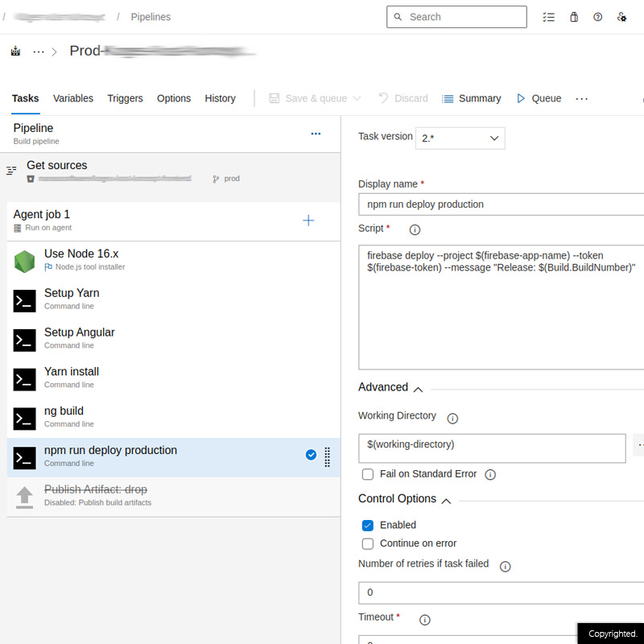Click the Queue button

tap(539, 98)
